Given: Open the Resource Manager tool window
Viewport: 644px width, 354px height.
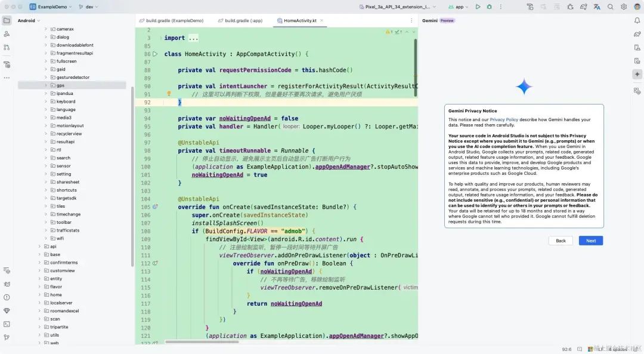Looking at the screenshot, I should 7,33.
